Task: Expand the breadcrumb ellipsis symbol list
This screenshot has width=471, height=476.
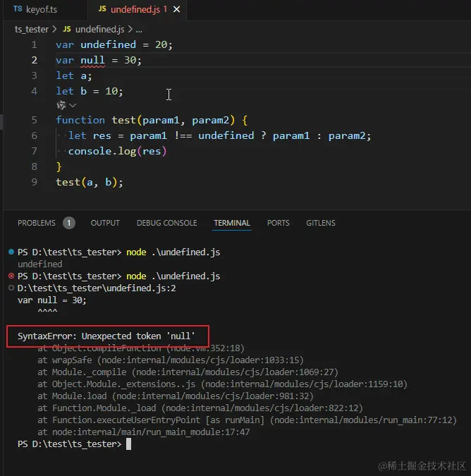Action: 139,30
